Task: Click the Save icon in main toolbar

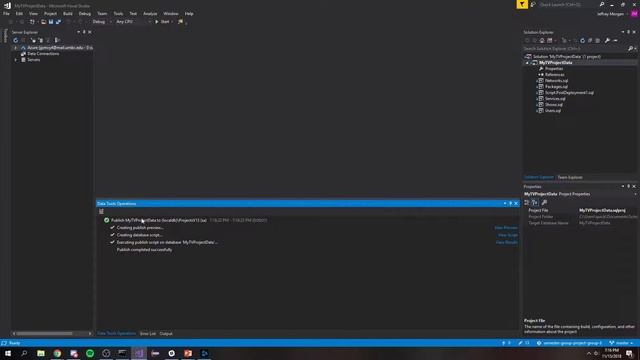Action: [x=51, y=22]
